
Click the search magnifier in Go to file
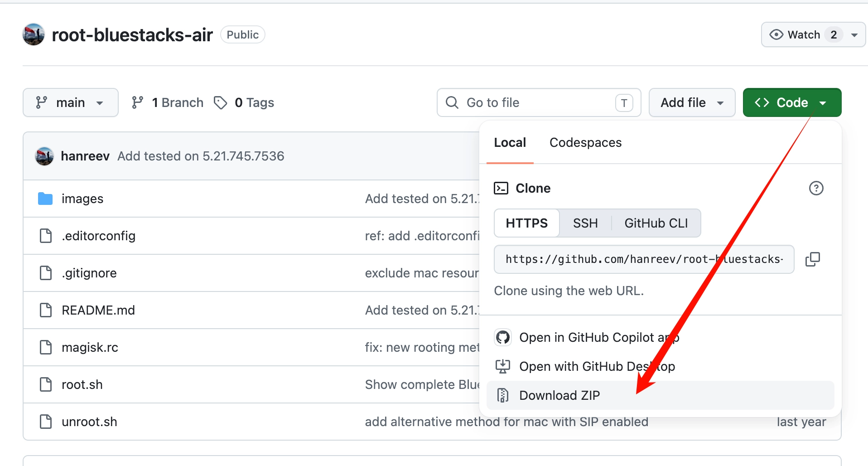point(452,102)
